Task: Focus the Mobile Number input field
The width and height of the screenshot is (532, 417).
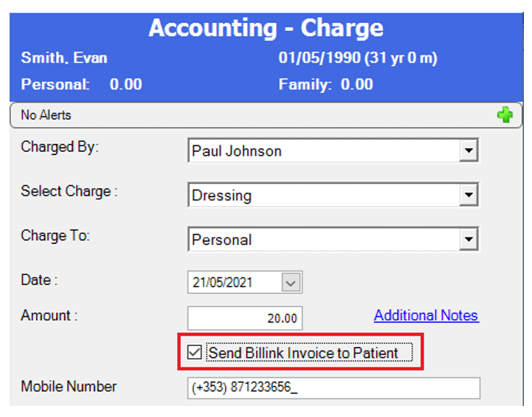Action: (x=334, y=387)
